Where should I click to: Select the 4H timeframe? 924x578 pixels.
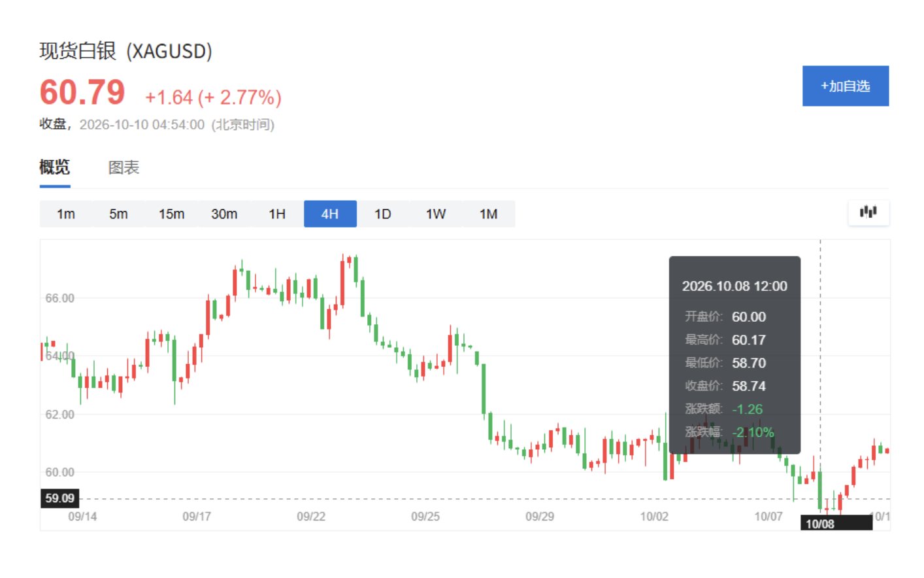[330, 214]
